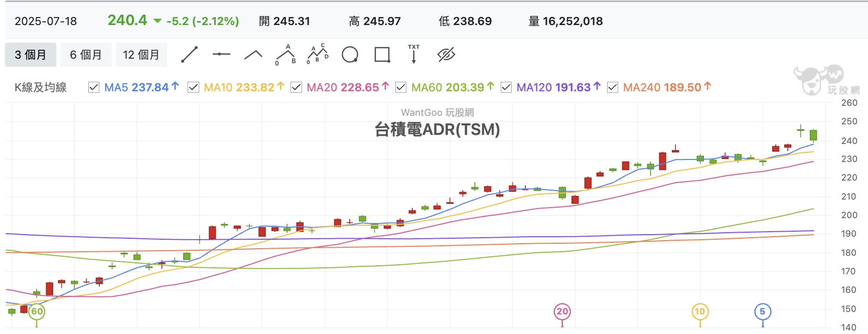Select the TXT text annotation tool

(414, 54)
